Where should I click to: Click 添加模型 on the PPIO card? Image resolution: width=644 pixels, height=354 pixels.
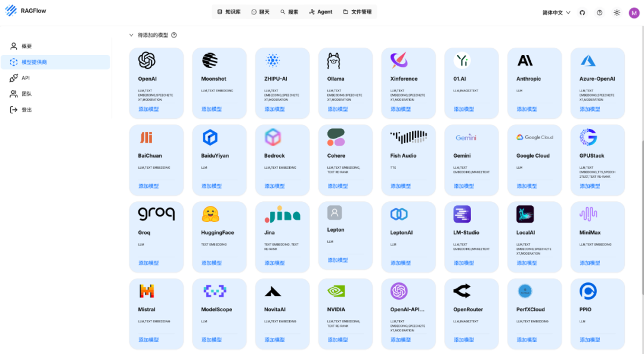tap(590, 340)
